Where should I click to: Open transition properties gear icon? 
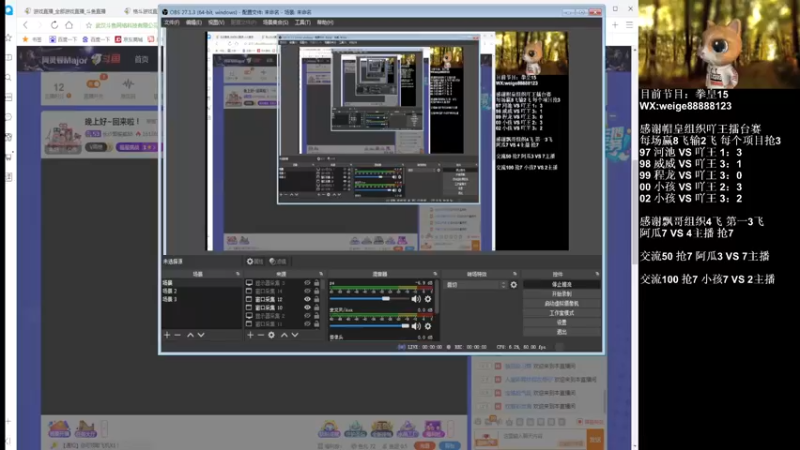pos(514,285)
